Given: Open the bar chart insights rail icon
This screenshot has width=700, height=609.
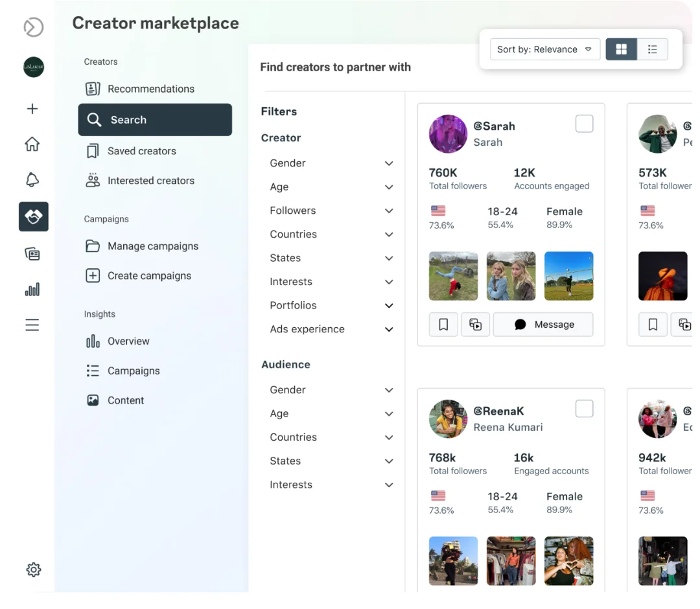Looking at the screenshot, I should [32, 290].
